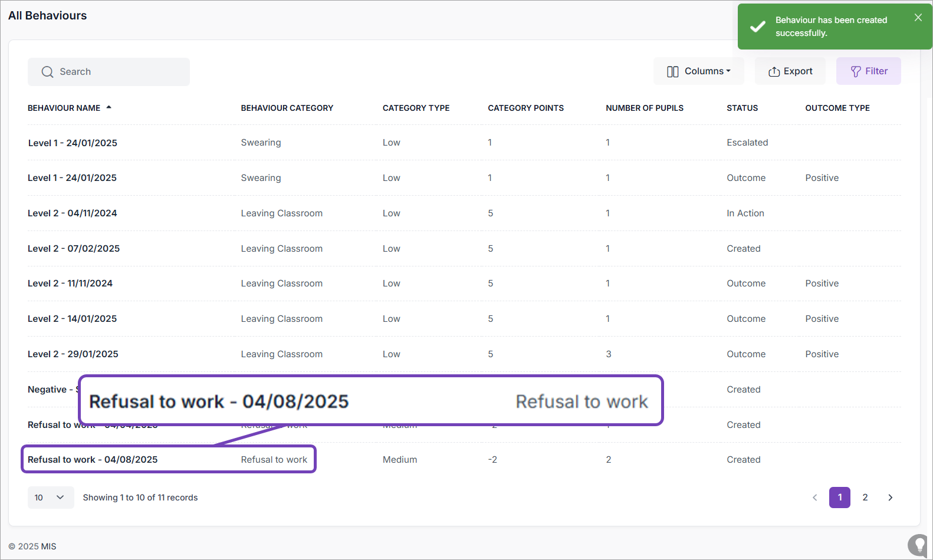933x560 pixels.
Task: Type in the Search field
Action: coord(118,72)
